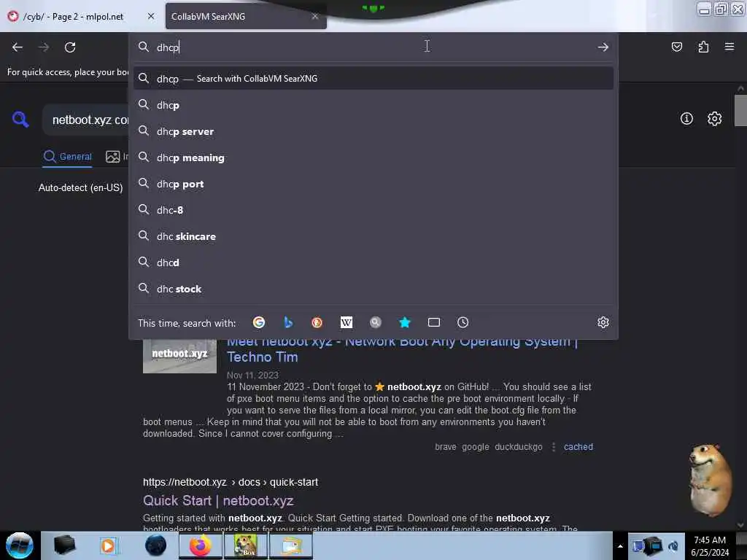Open SearXNG preferences gear icon
Viewport: 747px width, 560px height.
click(714, 119)
